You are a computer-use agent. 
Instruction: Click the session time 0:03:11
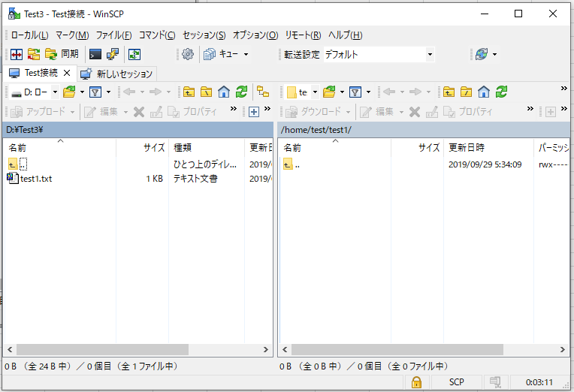click(539, 382)
